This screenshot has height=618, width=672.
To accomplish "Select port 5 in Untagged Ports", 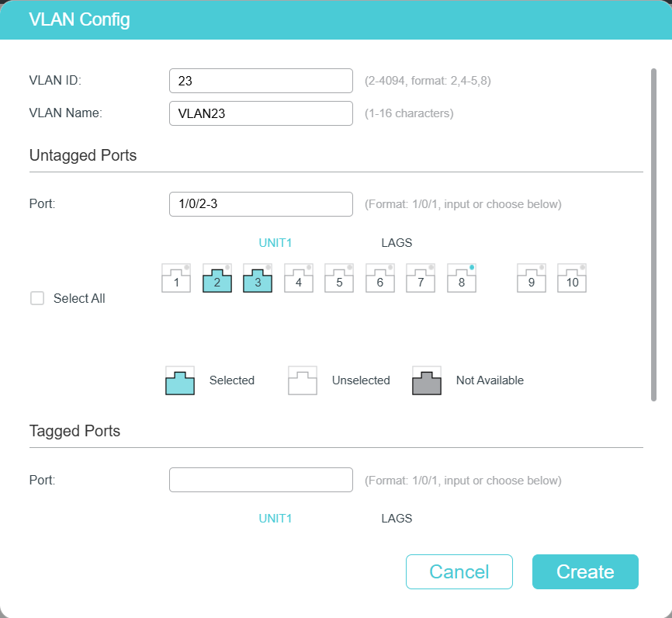I will 339,279.
